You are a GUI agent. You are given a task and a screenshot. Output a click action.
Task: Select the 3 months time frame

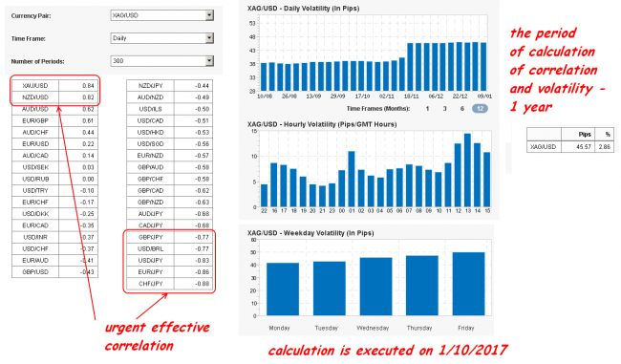tap(444, 109)
